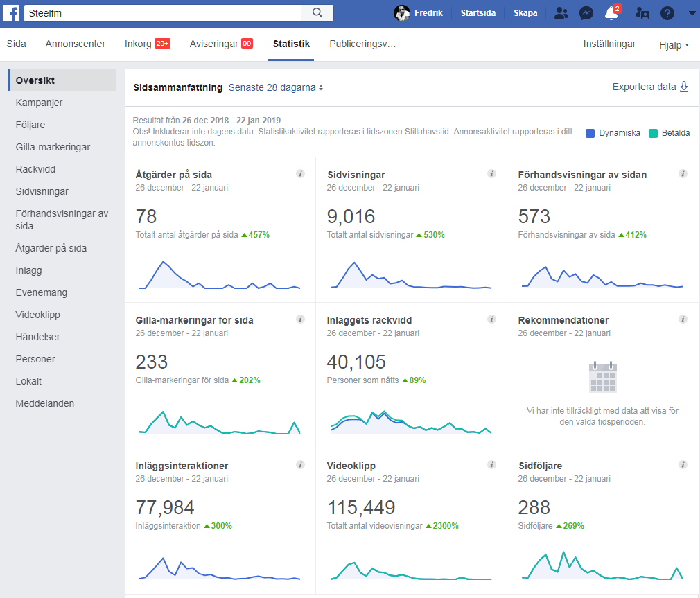Click info icon on Sidvisningar card
Screen dimensions: 700x598
pyautogui.click(x=491, y=174)
